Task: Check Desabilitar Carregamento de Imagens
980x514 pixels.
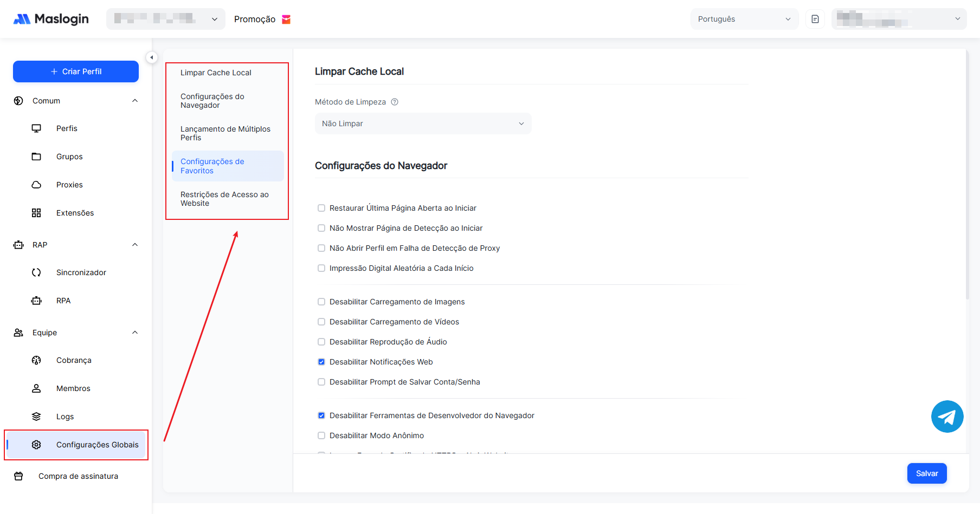Action: point(321,302)
